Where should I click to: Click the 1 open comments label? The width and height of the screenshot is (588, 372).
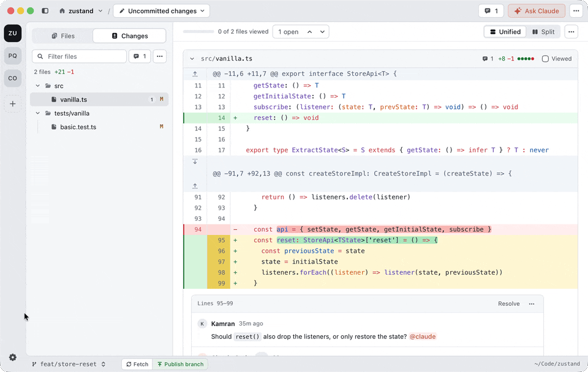coord(288,32)
